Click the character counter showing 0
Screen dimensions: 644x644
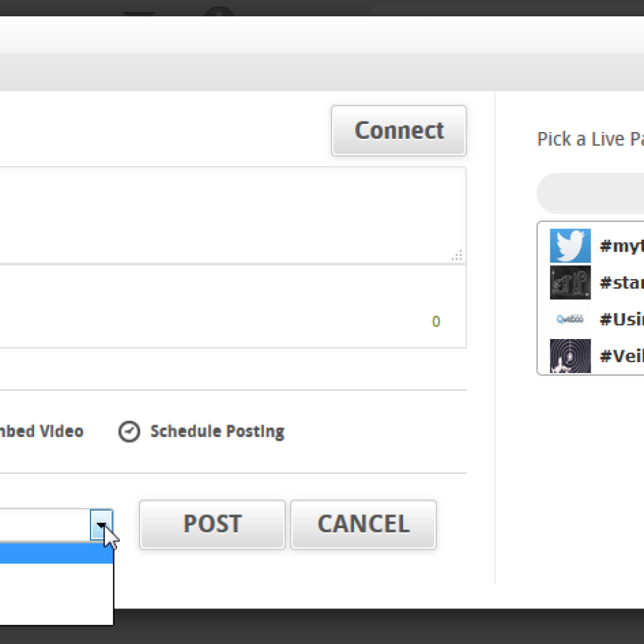pos(436,321)
